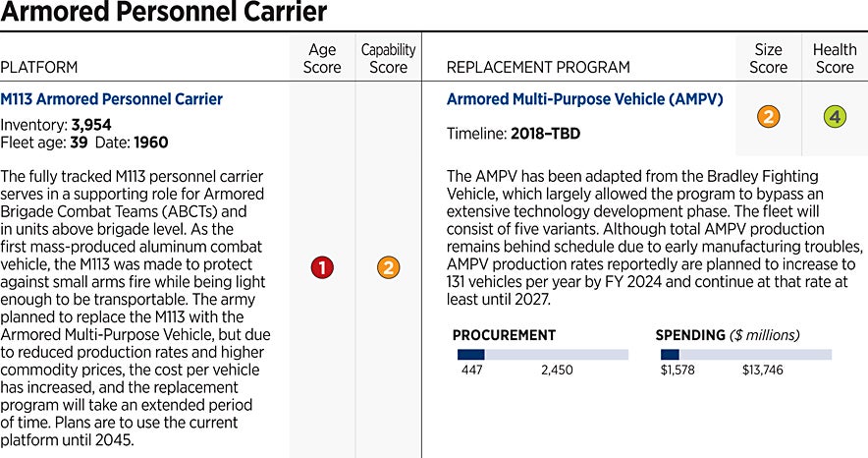Click the PROCUREMENT label
The height and width of the screenshot is (458, 868).
(x=504, y=334)
